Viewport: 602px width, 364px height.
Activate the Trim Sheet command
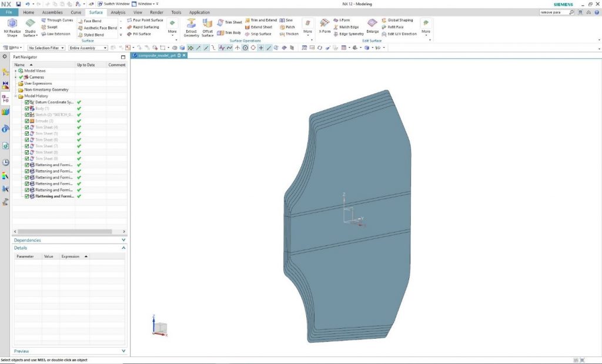(x=229, y=22)
